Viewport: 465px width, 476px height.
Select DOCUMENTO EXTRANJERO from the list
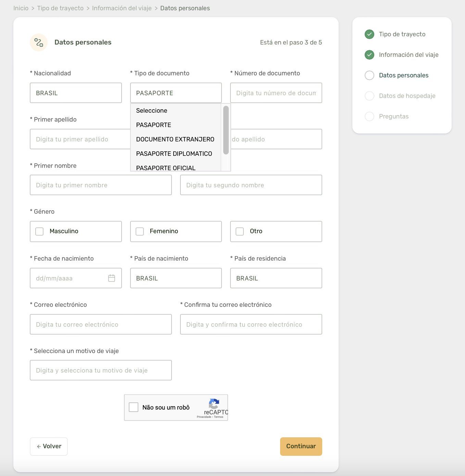point(175,139)
